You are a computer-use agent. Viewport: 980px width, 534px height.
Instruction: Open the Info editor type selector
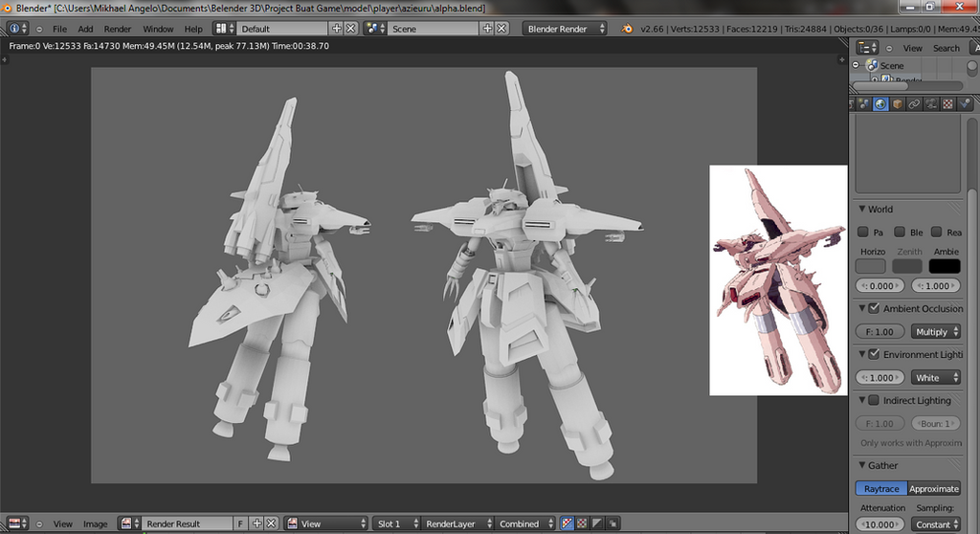pos(17,28)
